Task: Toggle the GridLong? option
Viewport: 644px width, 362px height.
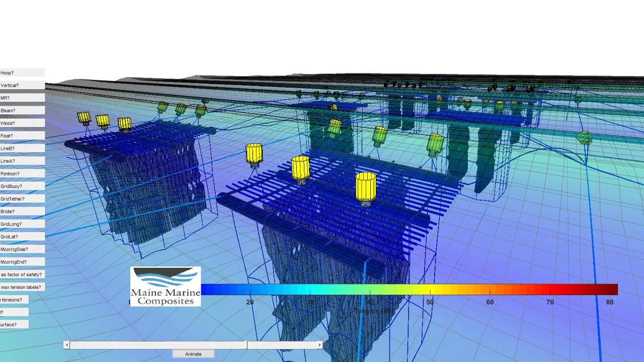Action: (x=22, y=224)
